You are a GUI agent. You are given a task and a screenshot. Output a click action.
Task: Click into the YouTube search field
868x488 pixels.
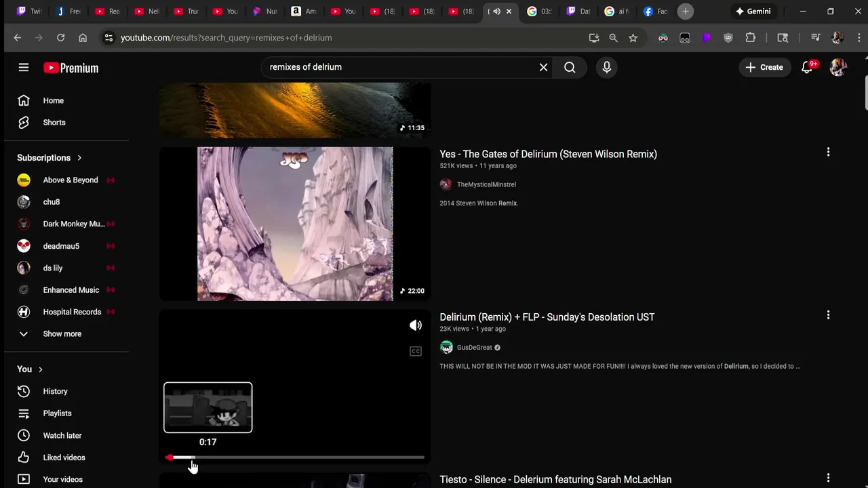tap(400, 67)
